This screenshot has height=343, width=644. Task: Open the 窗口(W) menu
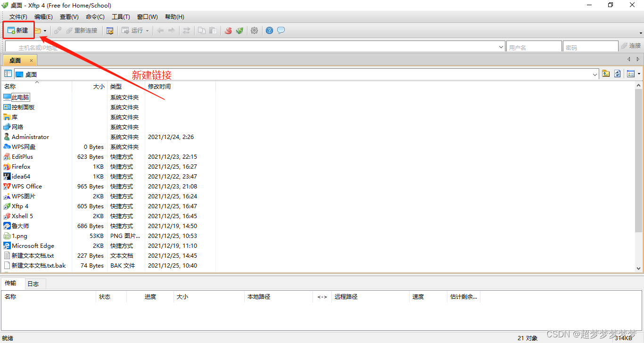click(x=148, y=17)
